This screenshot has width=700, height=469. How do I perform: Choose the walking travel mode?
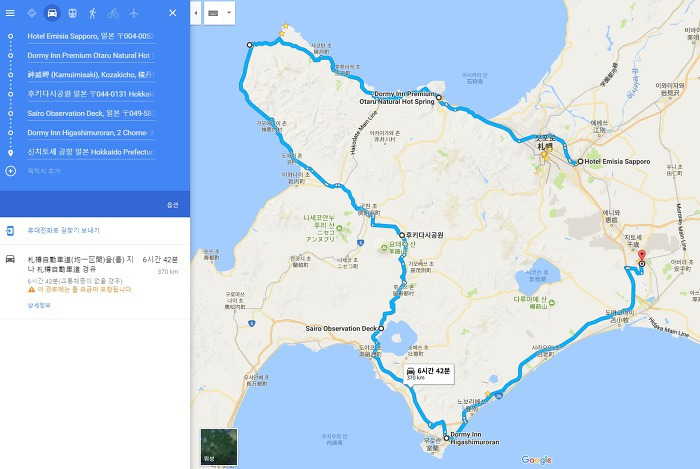click(x=92, y=13)
